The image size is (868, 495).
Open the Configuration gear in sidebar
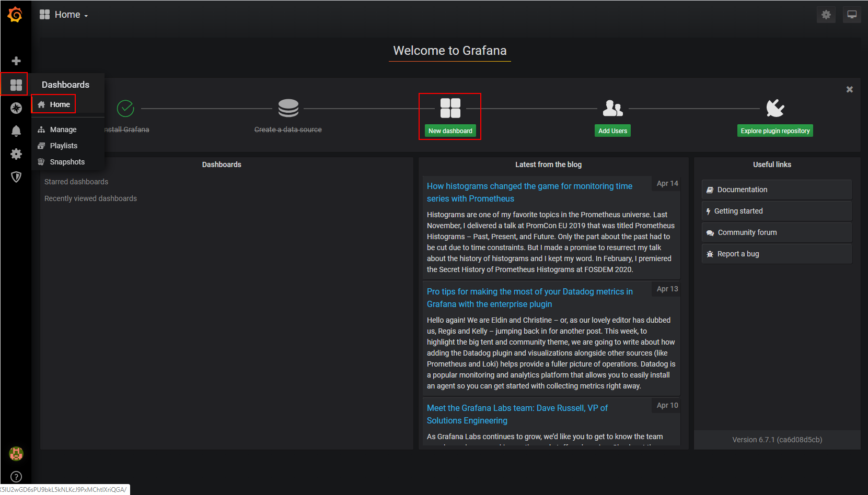(x=16, y=154)
